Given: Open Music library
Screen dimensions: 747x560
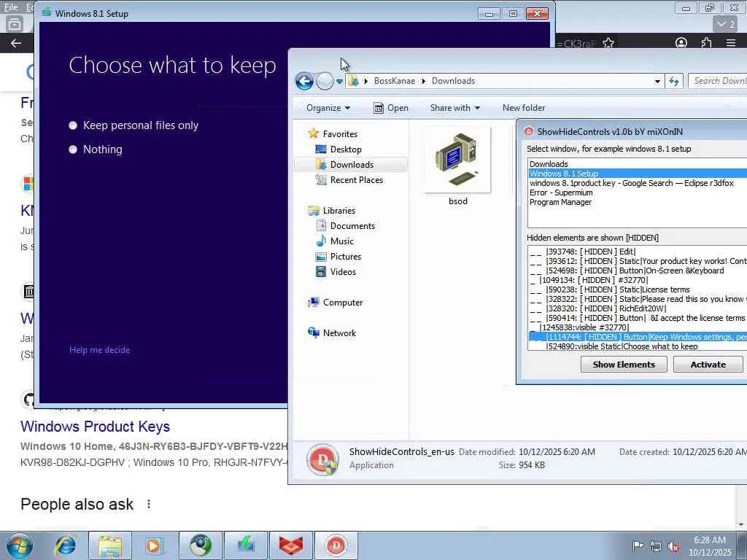Looking at the screenshot, I should click(335, 241).
